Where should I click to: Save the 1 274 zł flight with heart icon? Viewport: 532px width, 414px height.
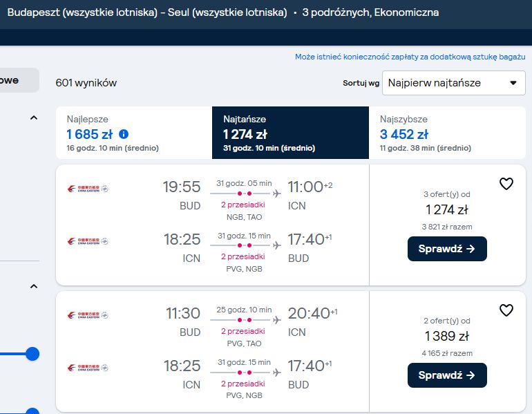tap(506, 184)
